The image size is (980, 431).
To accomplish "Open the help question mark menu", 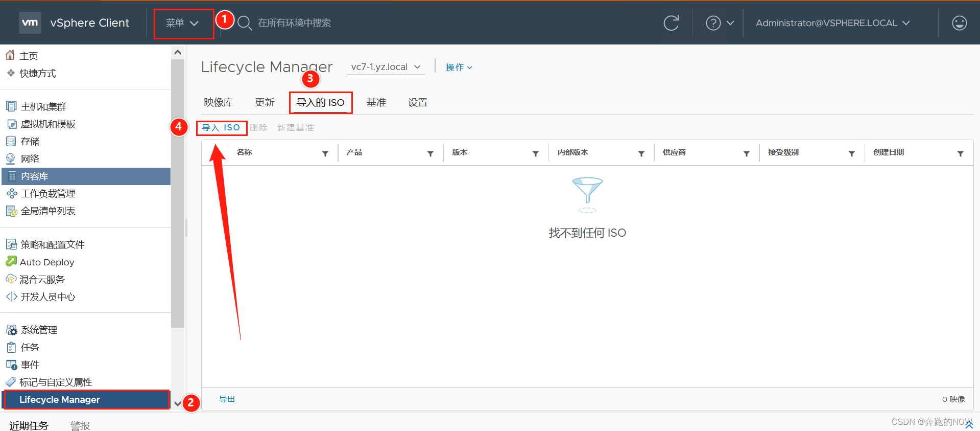I will [713, 23].
